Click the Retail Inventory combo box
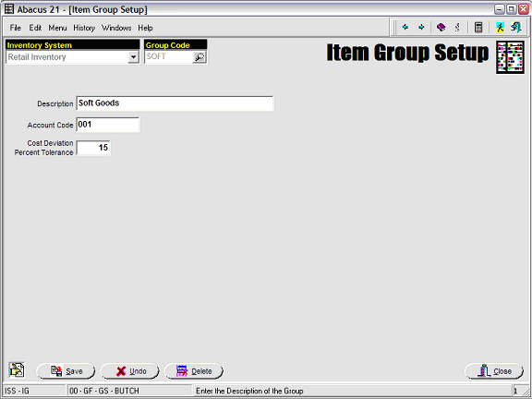Image resolution: width=532 pixels, height=399 pixels. click(72, 57)
